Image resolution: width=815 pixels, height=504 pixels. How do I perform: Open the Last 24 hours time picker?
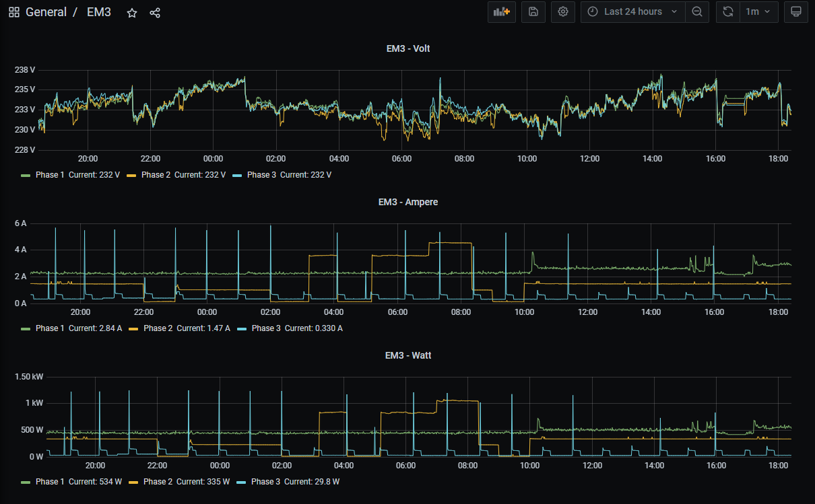point(632,12)
